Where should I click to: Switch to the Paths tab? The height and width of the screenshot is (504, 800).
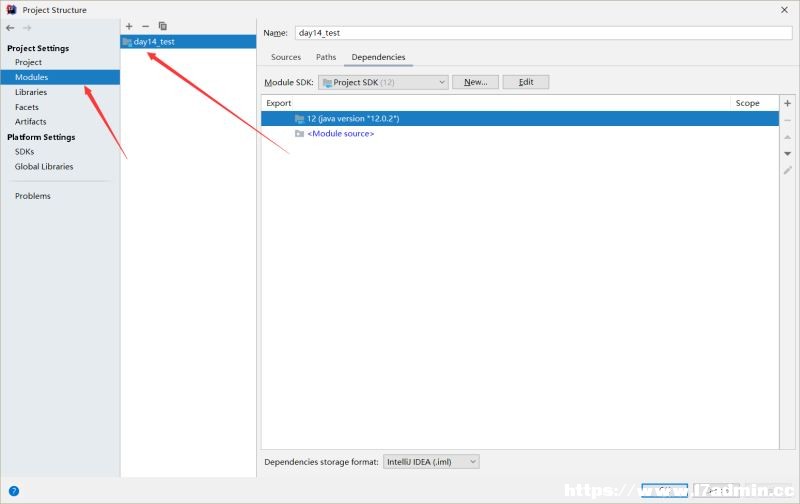click(326, 57)
